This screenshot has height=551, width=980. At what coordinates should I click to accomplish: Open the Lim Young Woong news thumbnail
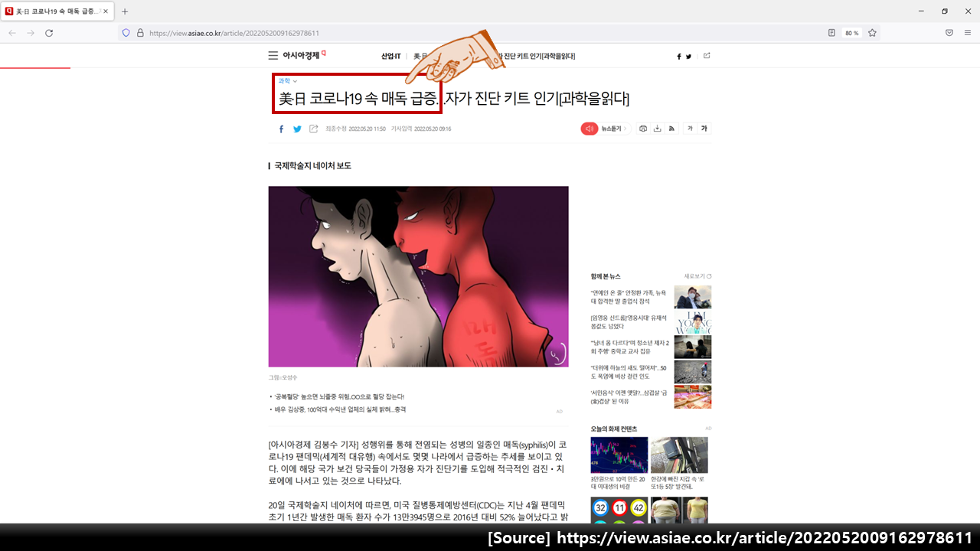[x=693, y=322]
